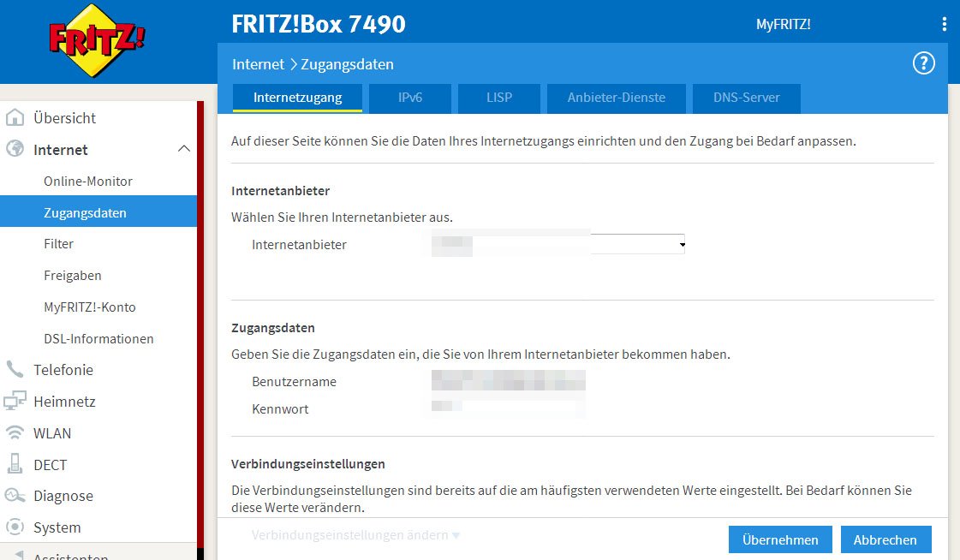
Task: Click the Internet globe icon
Action: coord(15,149)
